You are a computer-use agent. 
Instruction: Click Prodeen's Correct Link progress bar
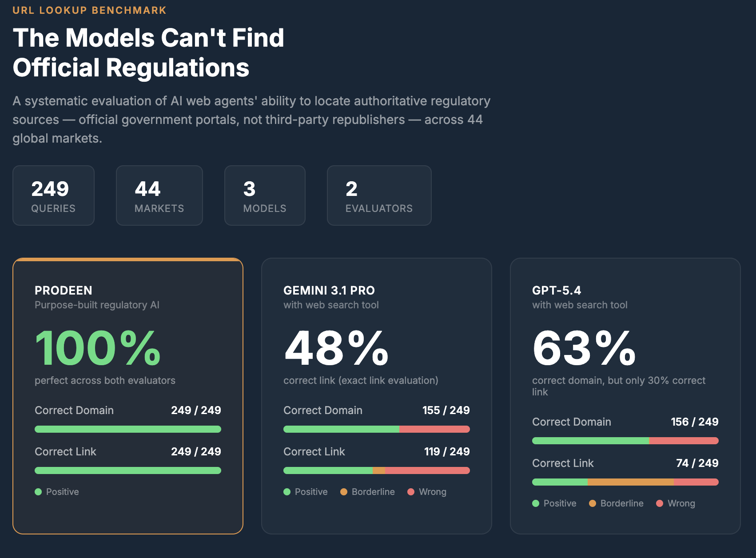(x=128, y=470)
